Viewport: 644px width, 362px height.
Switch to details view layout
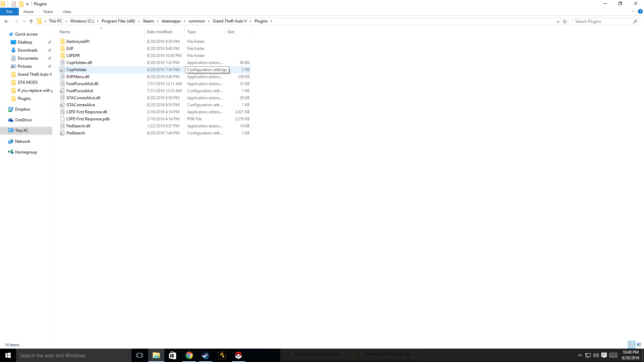632,345
